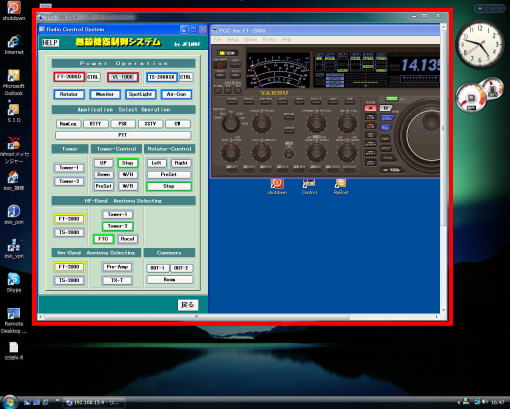Image resolution: width=510 pixels, height=409 pixels.
Task: Open Remote Desktop shortcut icon
Action: 14,321
